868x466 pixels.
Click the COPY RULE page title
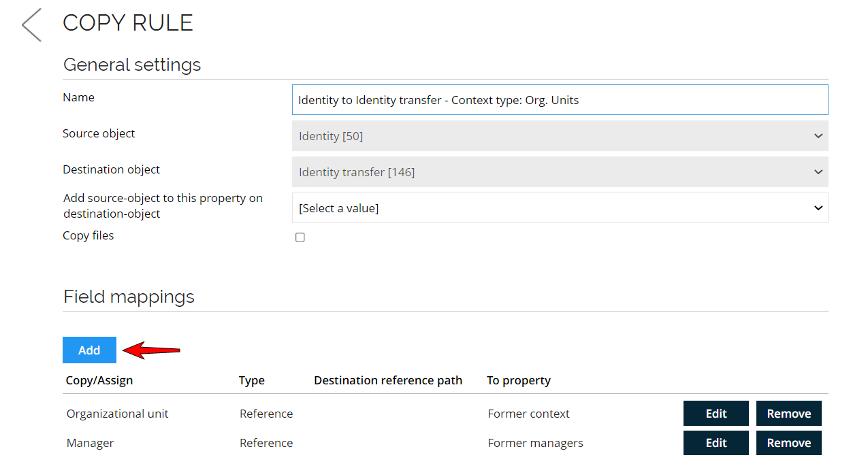coord(128,23)
